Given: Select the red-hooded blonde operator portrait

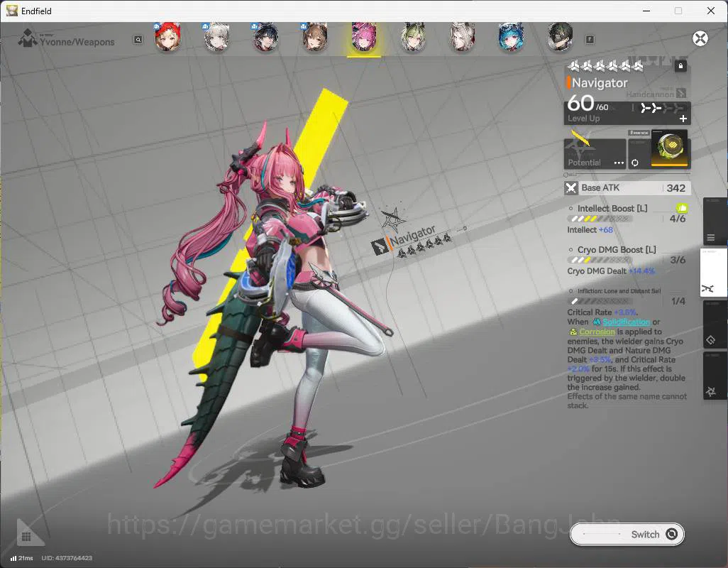Looking at the screenshot, I should pos(167,37).
